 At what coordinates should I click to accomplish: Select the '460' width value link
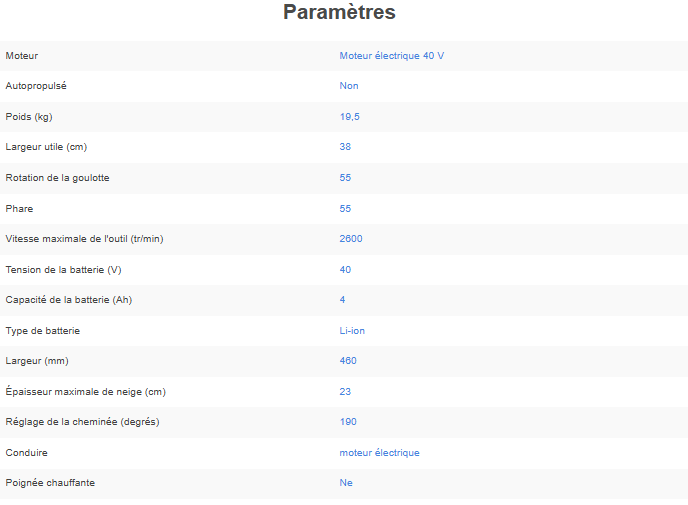(348, 361)
